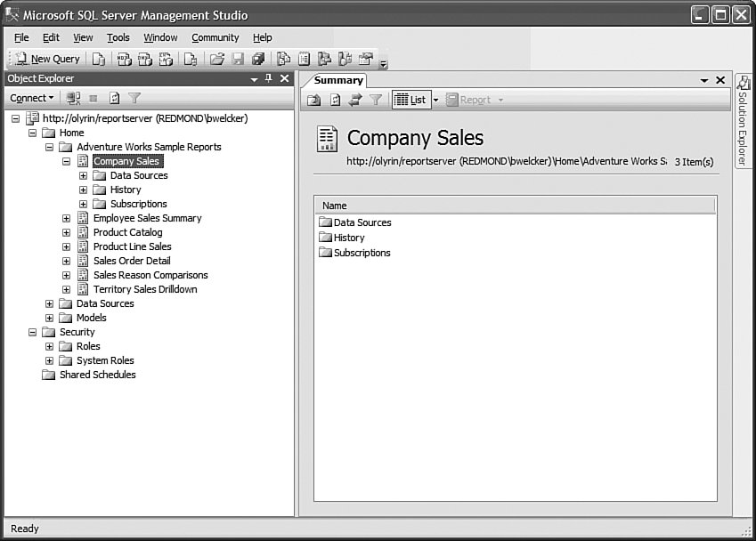Open the View menu
756x541 pixels.
pos(83,37)
